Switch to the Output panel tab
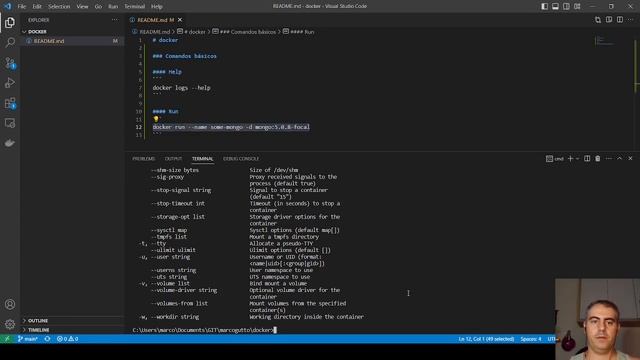This screenshot has height=360, width=640. click(173, 159)
